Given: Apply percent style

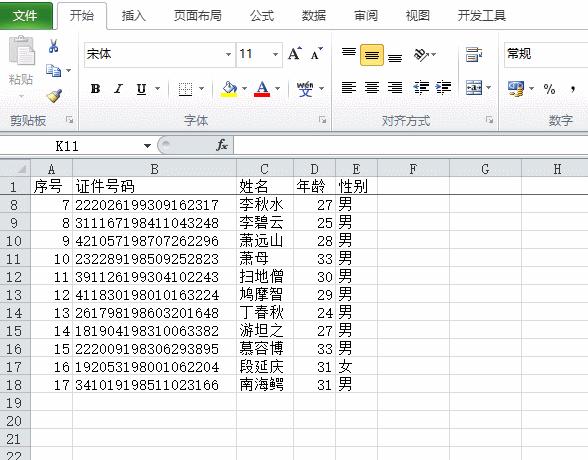Looking at the screenshot, I should point(549,89).
